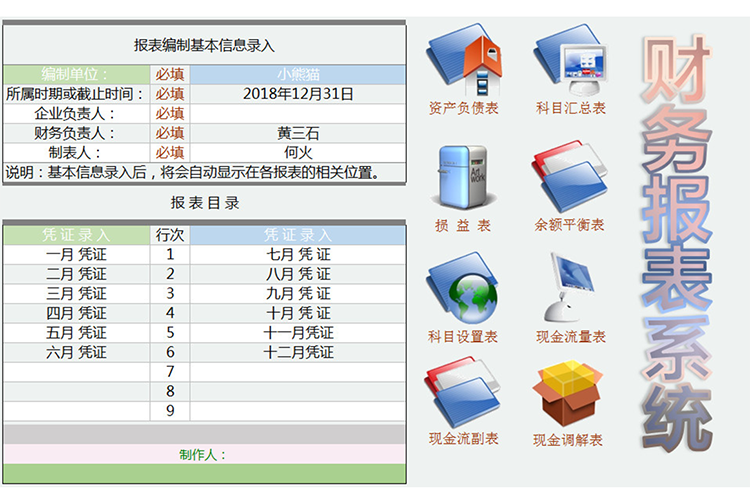The image size is (750, 501).
Task: Select the 制作人 footer cell
Action: 204,454
